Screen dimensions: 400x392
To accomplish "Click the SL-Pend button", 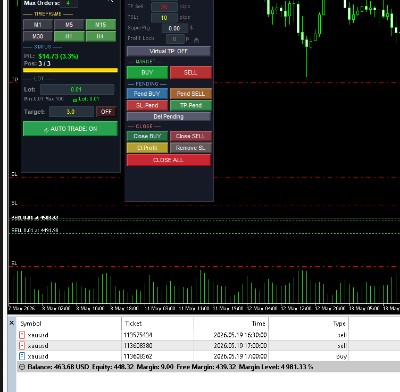I will pos(147,105).
